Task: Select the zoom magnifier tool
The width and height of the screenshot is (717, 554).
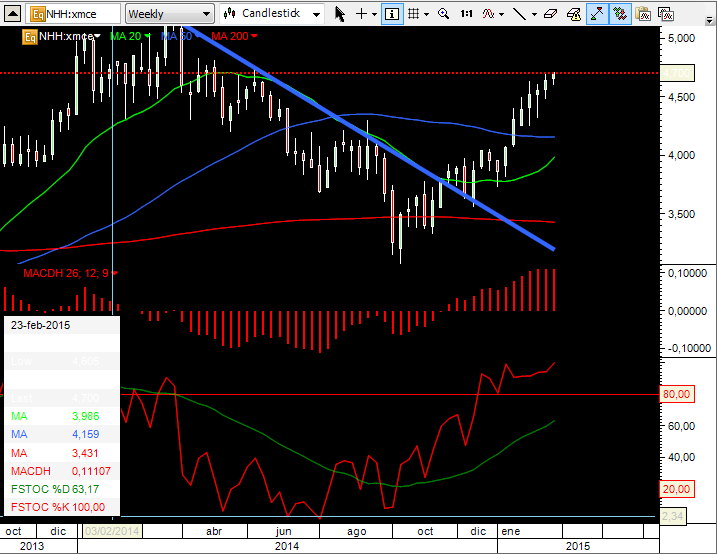Action: pos(443,14)
